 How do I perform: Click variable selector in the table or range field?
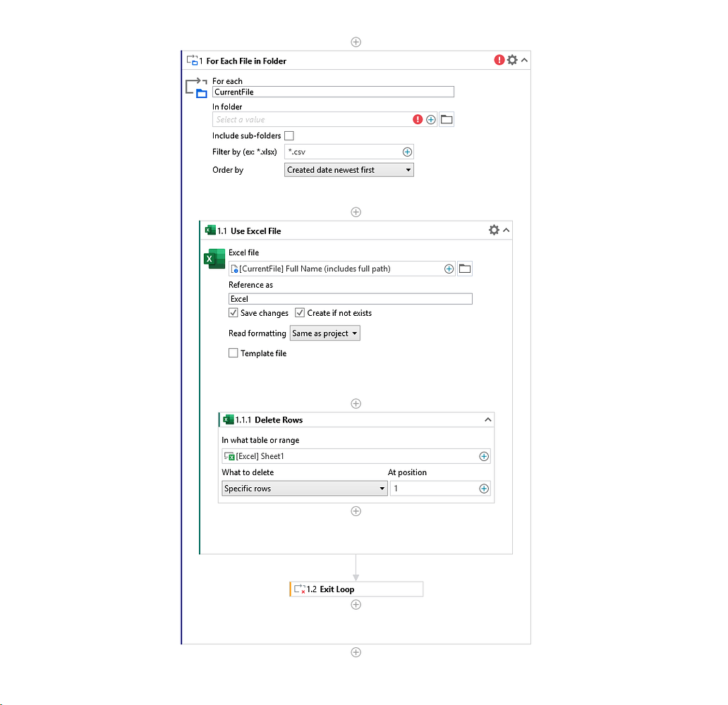pyautogui.click(x=484, y=456)
